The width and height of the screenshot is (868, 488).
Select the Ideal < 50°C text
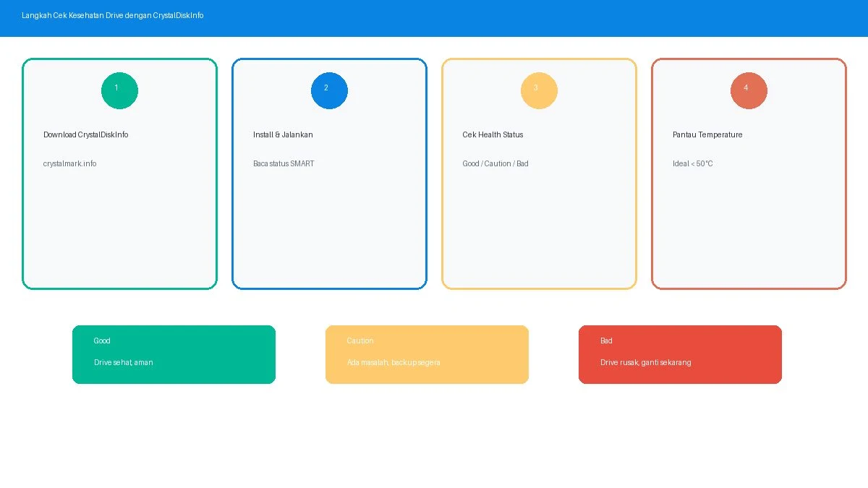point(693,164)
